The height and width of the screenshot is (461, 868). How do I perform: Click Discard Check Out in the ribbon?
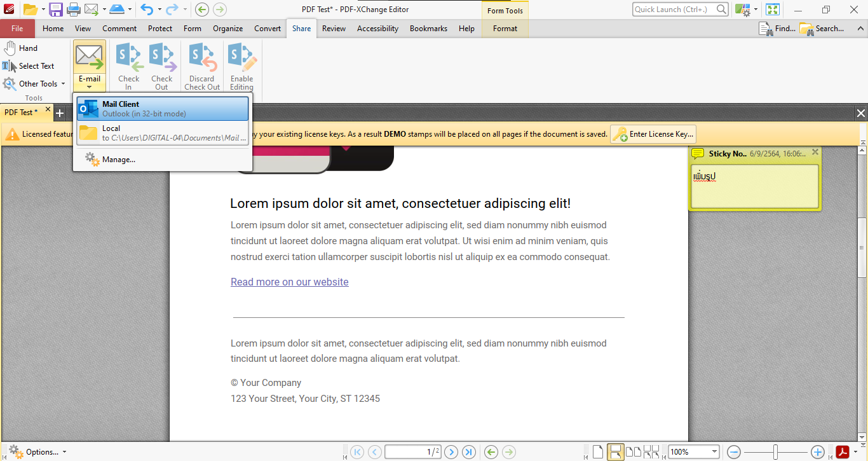pos(202,66)
